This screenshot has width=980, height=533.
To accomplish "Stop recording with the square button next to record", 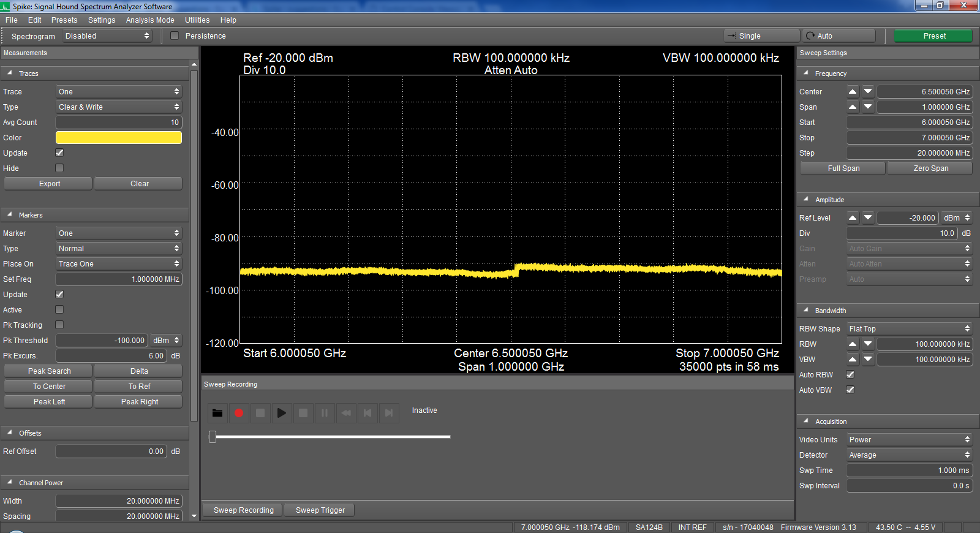I will click(260, 413).
